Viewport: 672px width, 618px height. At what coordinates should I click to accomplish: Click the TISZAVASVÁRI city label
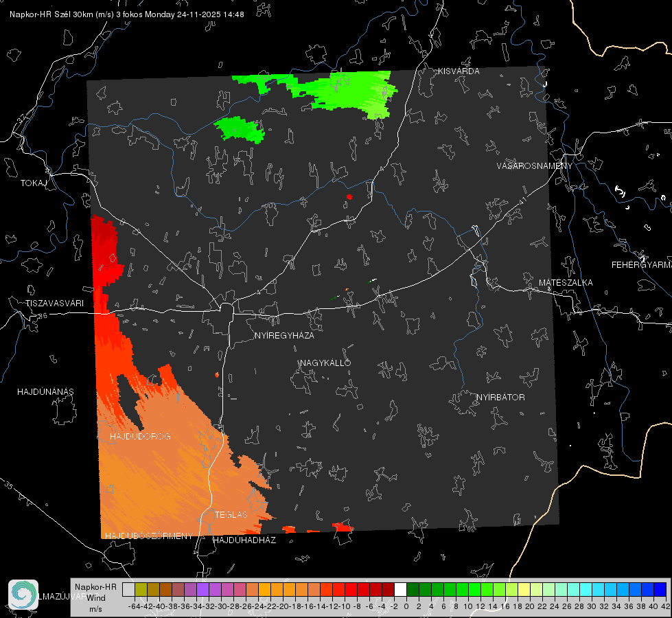pos(54,304)
